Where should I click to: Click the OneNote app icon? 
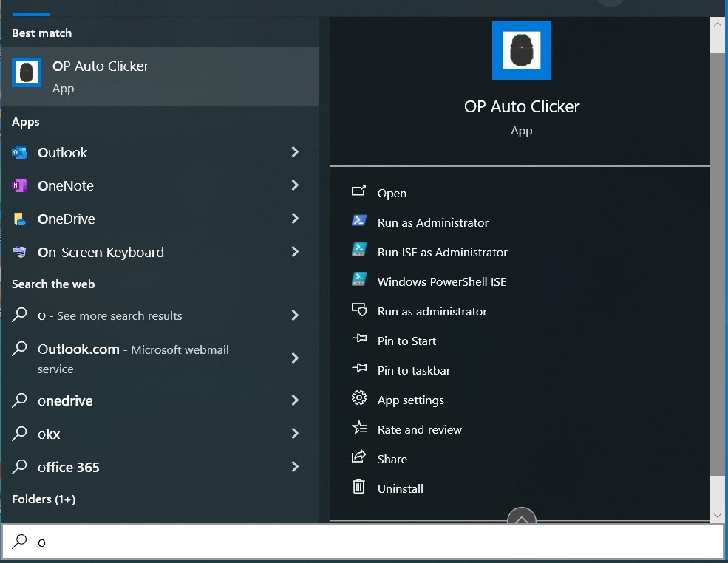[x=20, y=185]
